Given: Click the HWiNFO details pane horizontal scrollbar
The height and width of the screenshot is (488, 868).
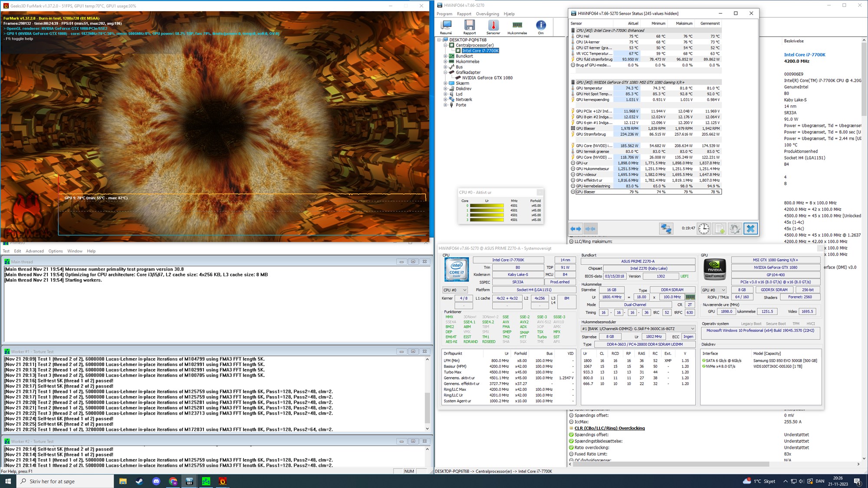Looking at the screenshot, I should click(714, 464).
